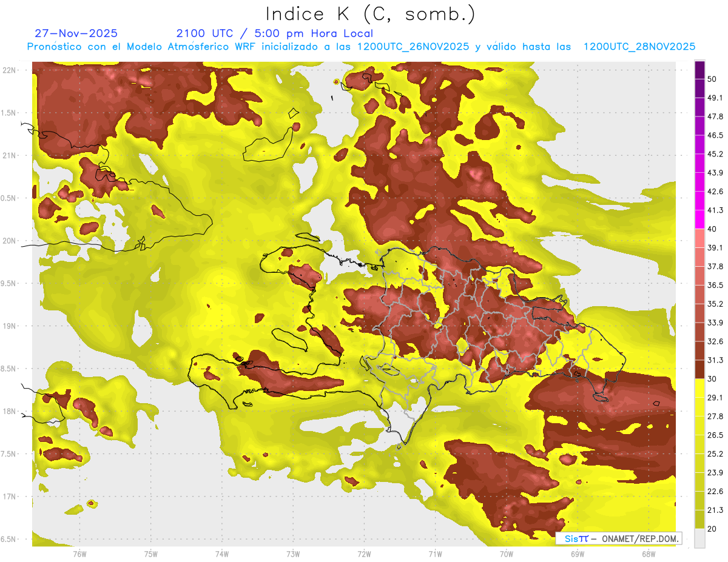Click the legend value '42.6'
Screen dimensions: 728x562
(x=715, y=192)
